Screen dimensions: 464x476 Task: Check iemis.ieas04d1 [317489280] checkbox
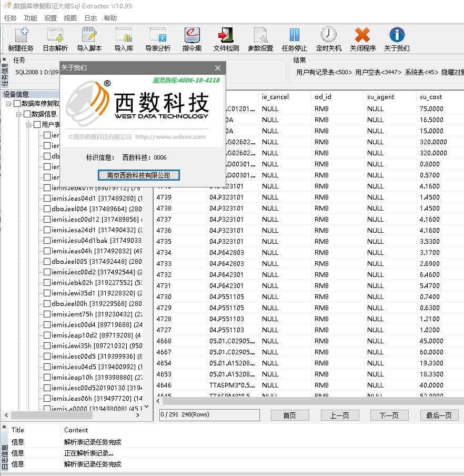tap(47, 198)
